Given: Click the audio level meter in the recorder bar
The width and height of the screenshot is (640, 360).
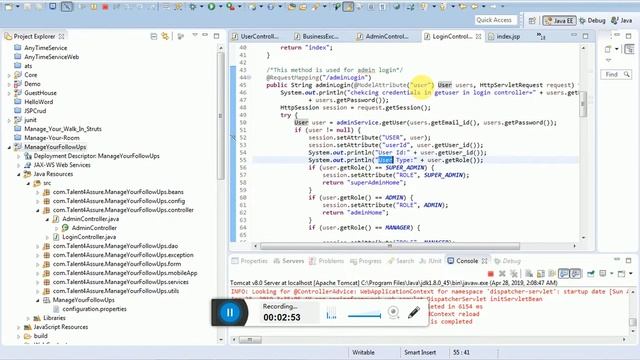Looking at the screenshot, I should coord(331,313).
